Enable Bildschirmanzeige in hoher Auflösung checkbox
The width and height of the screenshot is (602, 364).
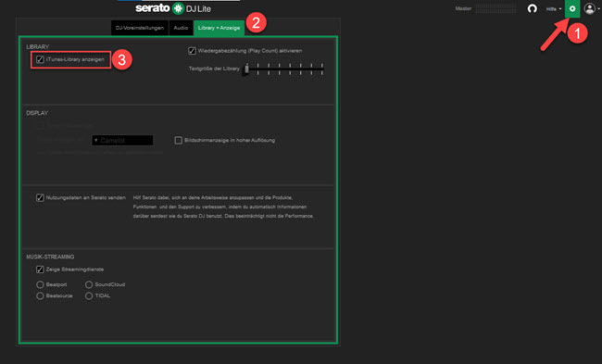(178, 140)
